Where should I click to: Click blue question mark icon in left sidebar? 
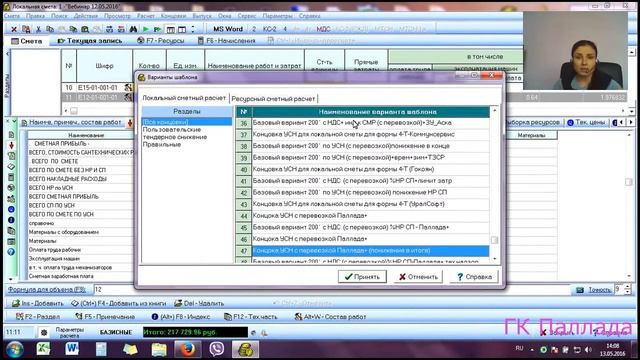coord(11,252)
